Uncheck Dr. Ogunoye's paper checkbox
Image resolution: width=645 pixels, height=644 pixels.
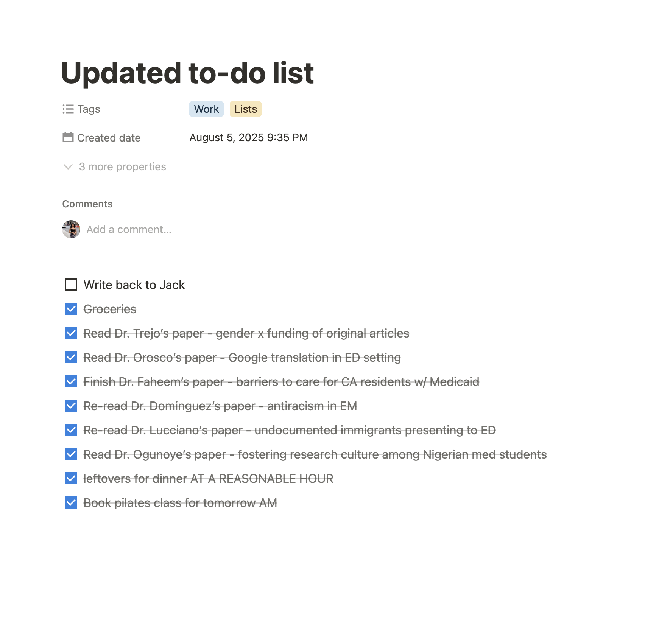pyautogui.click(x=71, y=454)
